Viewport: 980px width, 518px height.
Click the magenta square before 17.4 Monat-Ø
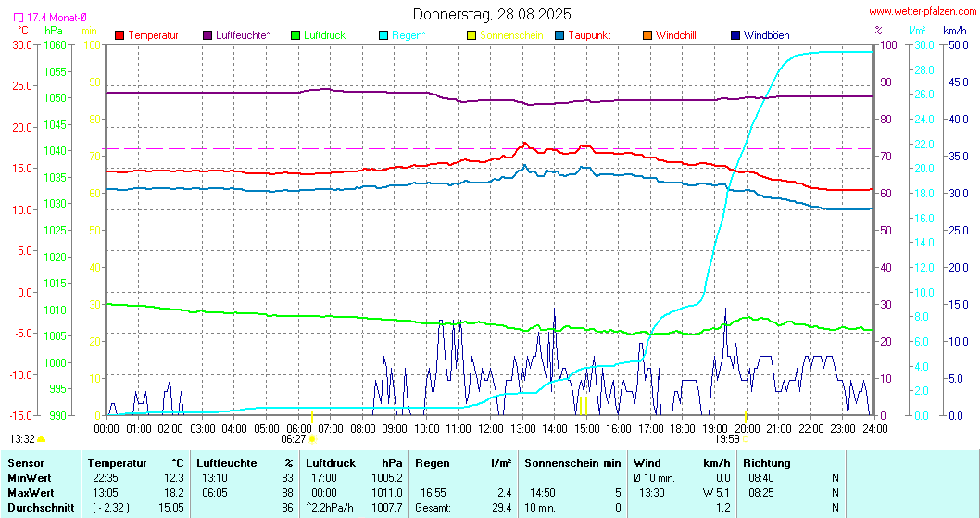19,18
